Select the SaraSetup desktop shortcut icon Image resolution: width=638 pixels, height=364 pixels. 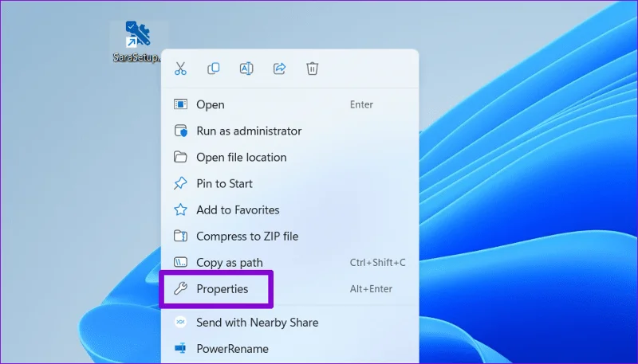tap(138, 41)
